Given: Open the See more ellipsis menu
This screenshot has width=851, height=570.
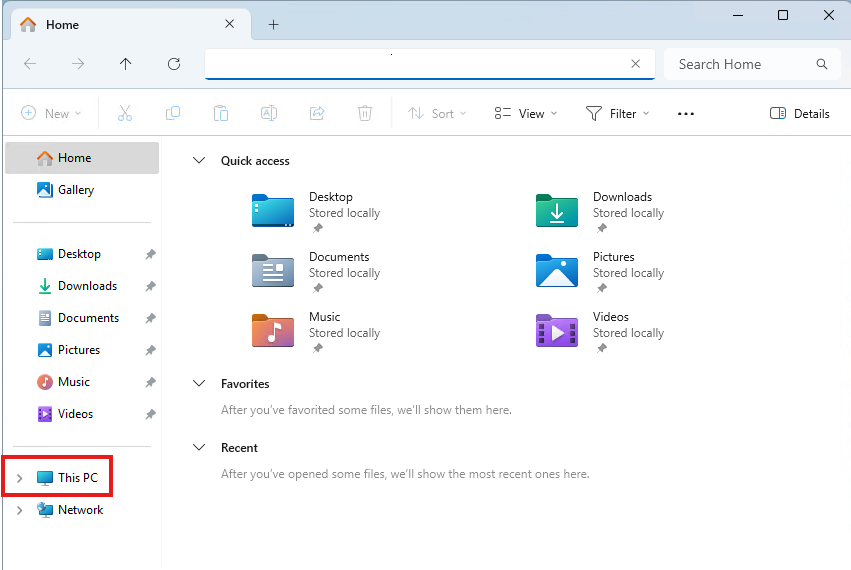Looking at the screenshot, I should (x=686, y=113).
